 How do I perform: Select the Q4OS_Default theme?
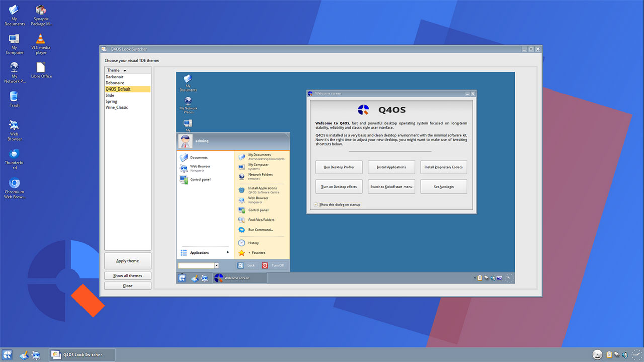pos(128,89)
